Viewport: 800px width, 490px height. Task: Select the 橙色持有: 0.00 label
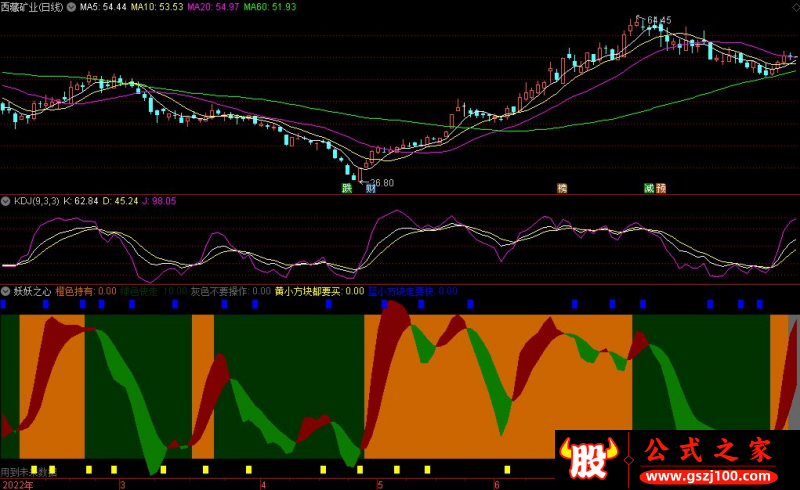(x=86, y=291)
